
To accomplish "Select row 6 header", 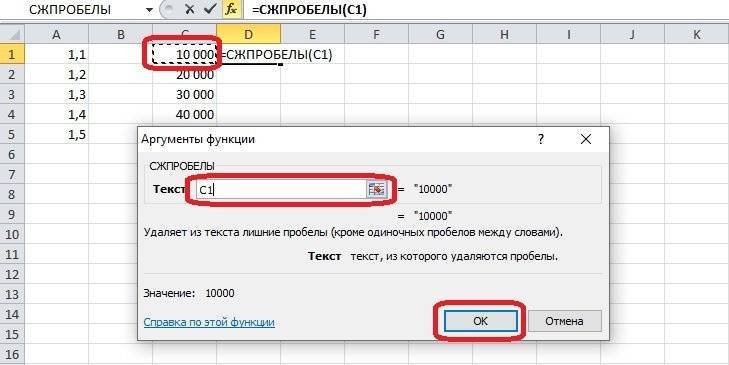I will [12, 155].
